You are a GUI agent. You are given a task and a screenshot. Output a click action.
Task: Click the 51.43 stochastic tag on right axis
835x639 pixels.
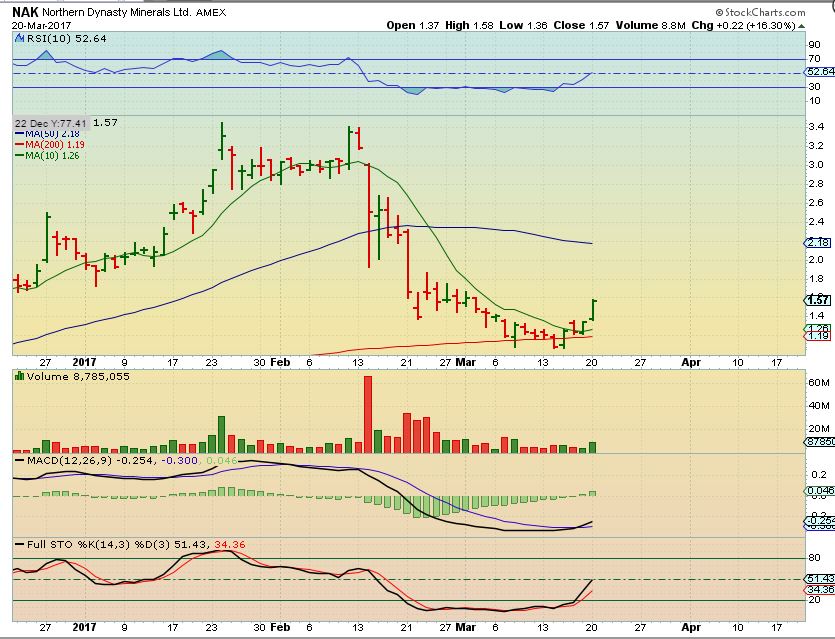pyautogui.click(x=820, y=578)
